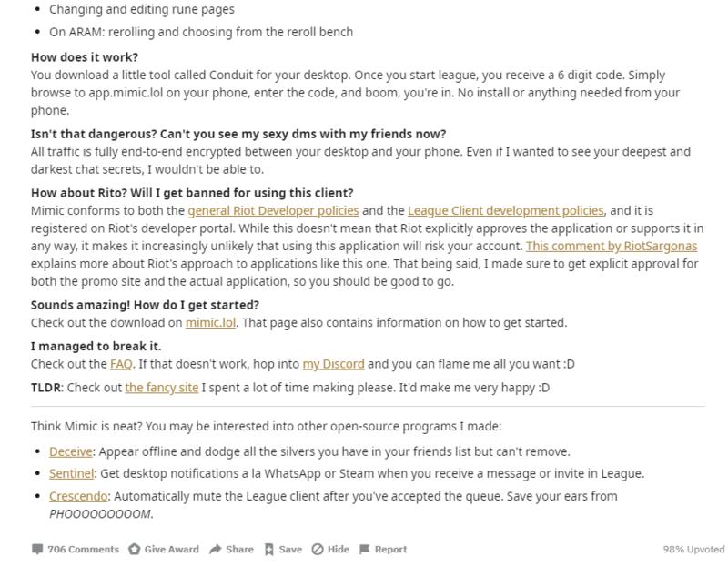Follow the comment by RiotSargonas link
Viewport: 728px width, 567px height.
click(x=611, y=246)
